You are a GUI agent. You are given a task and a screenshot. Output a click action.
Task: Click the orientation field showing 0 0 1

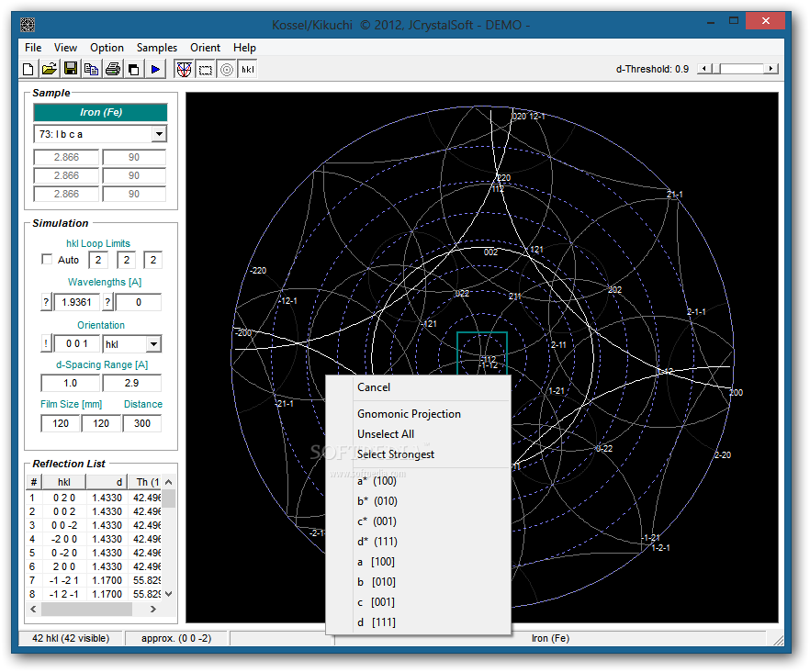77,343
